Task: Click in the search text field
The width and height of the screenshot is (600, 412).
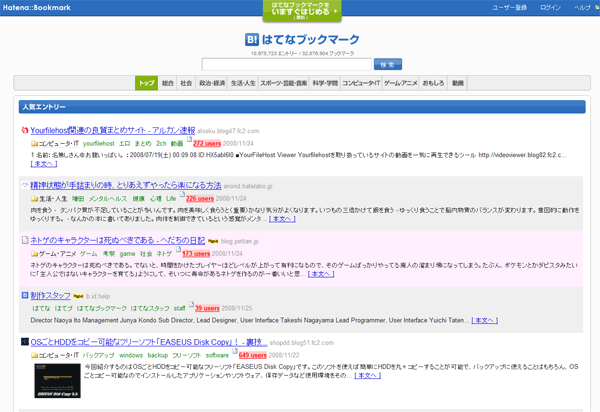Action: click(287, 64)
